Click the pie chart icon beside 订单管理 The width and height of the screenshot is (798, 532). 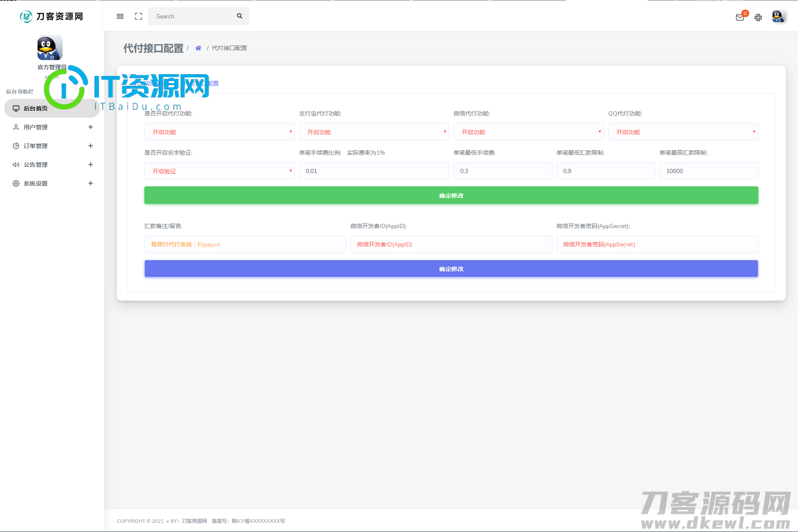16,146
